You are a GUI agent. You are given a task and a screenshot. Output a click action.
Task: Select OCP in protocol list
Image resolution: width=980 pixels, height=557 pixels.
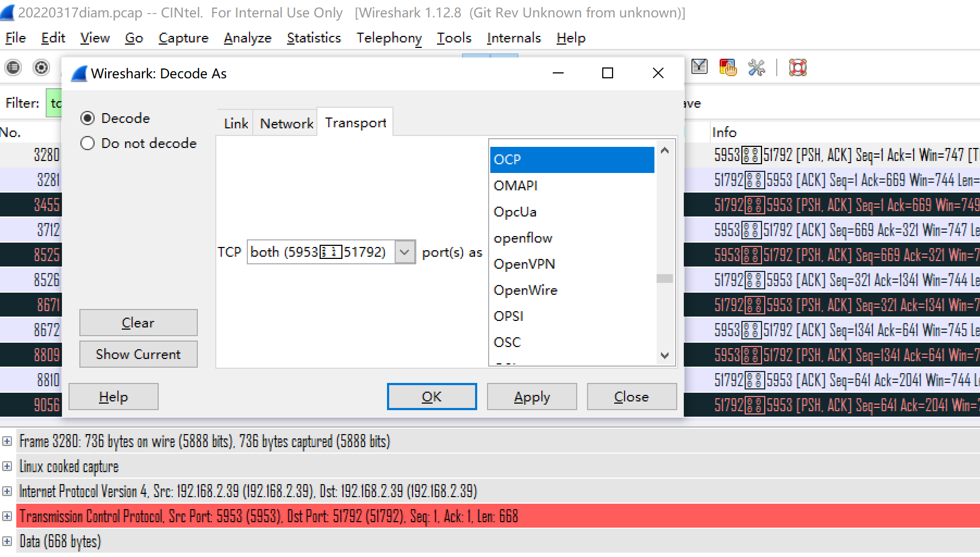[572, 159]
